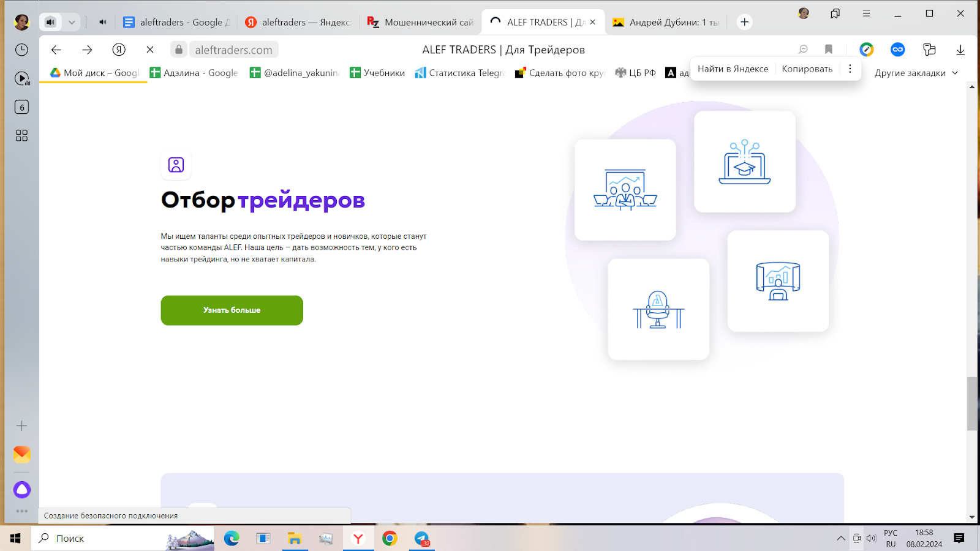Open Мой диск Google bookmark
Viewport: 980px width, 551px height.
(95, 73)
